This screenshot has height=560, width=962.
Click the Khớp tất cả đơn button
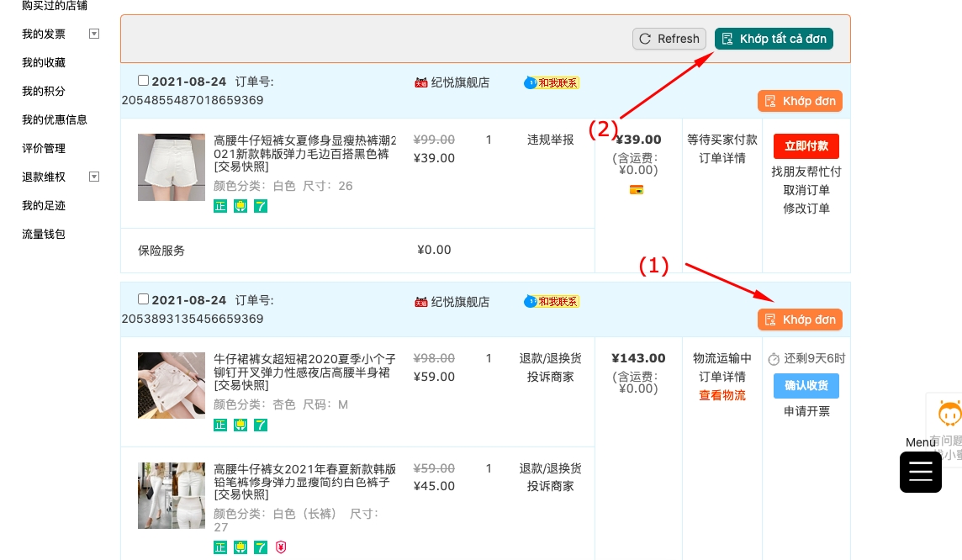pyautogui.click(x=774, y=39)
